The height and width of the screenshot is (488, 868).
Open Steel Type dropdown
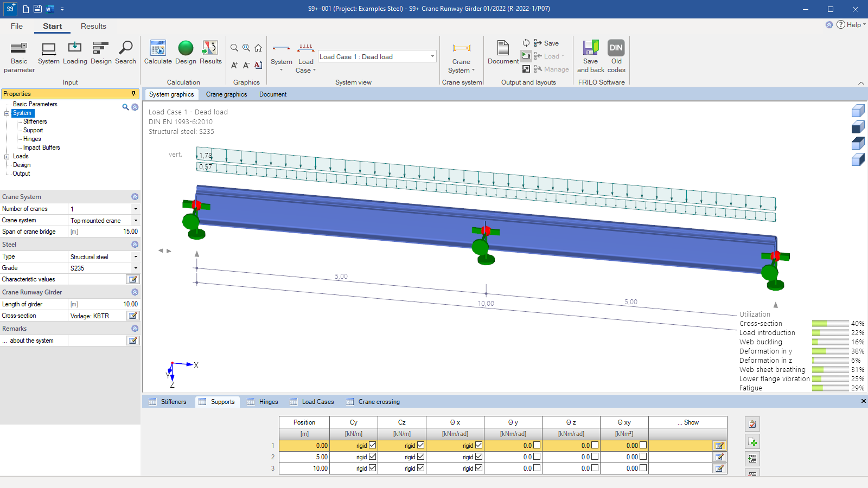coord(136,256)
